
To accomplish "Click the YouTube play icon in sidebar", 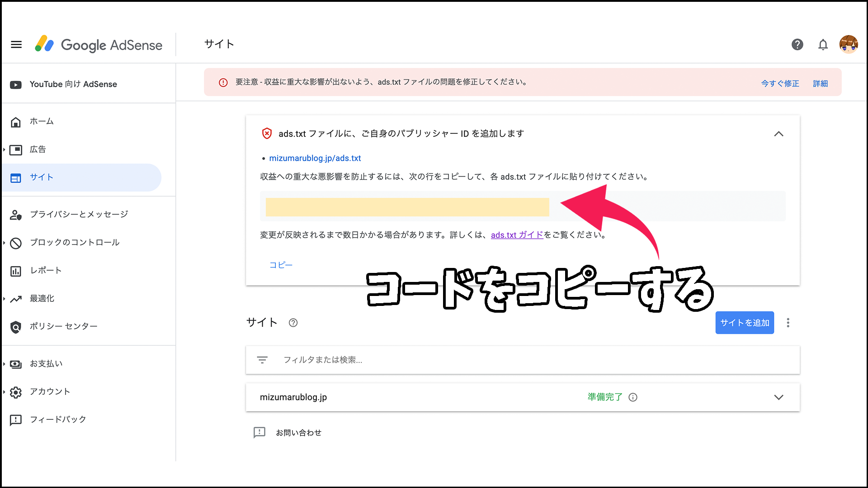I will click(x=16, y=84).
